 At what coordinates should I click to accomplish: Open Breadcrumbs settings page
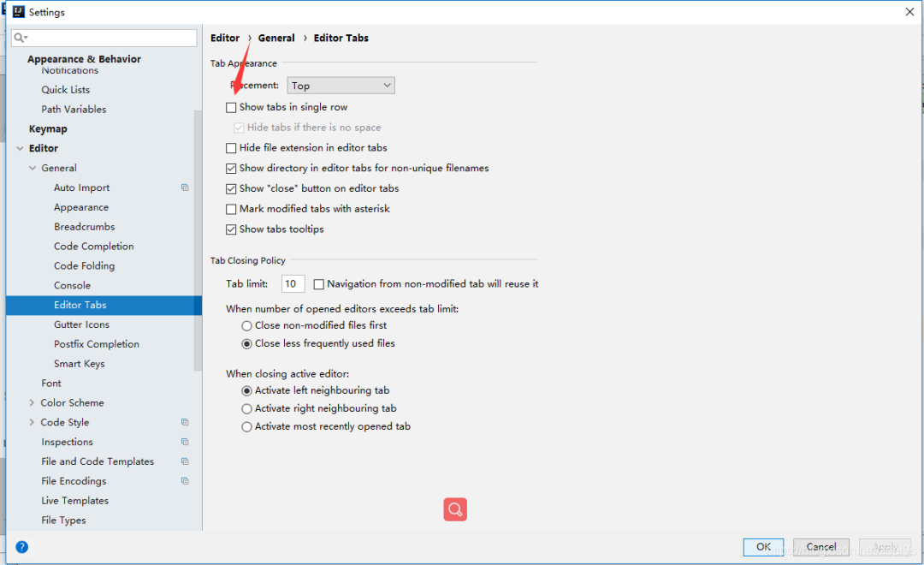pyautogui.click(x=84, y=227)
